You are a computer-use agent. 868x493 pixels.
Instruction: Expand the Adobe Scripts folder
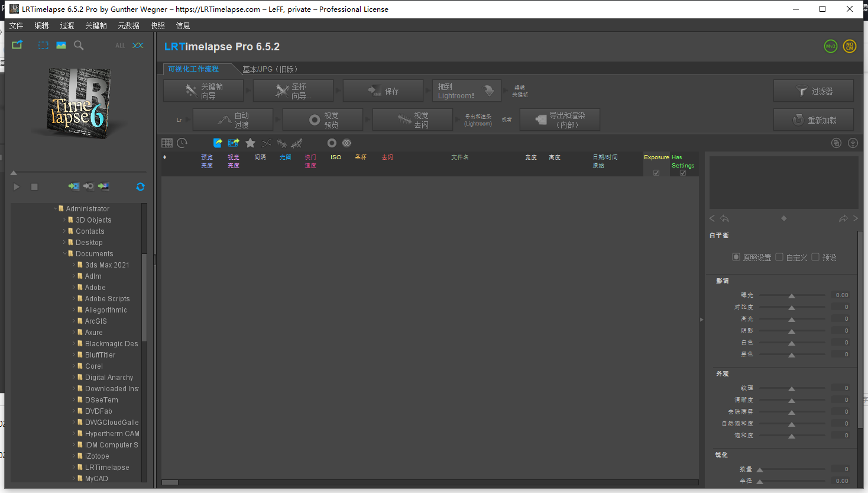point(74,298)
